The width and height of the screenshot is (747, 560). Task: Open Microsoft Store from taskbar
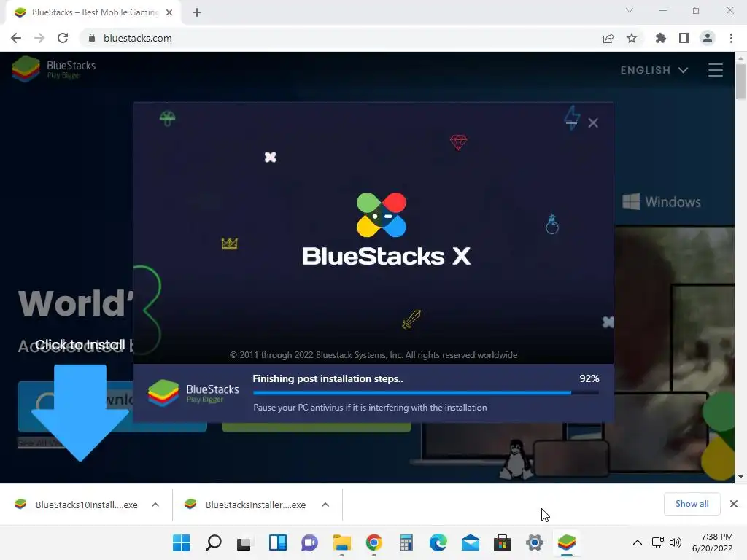pos(502,542)
